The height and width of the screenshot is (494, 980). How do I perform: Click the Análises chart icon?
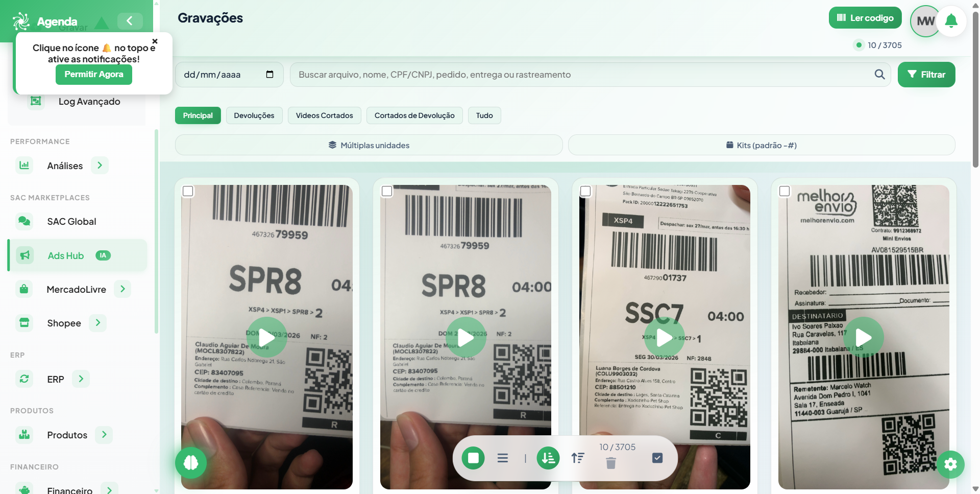tap(24, 165)
